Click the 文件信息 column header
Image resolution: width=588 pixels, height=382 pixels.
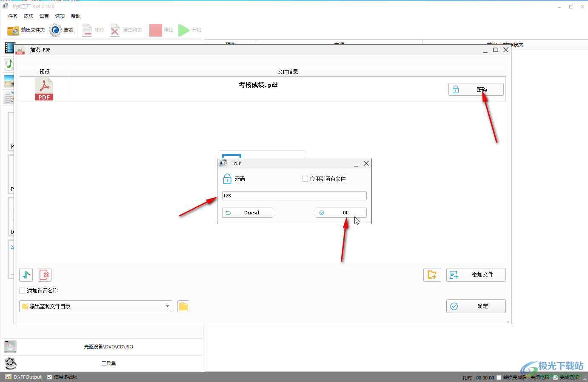click(288, 71)
